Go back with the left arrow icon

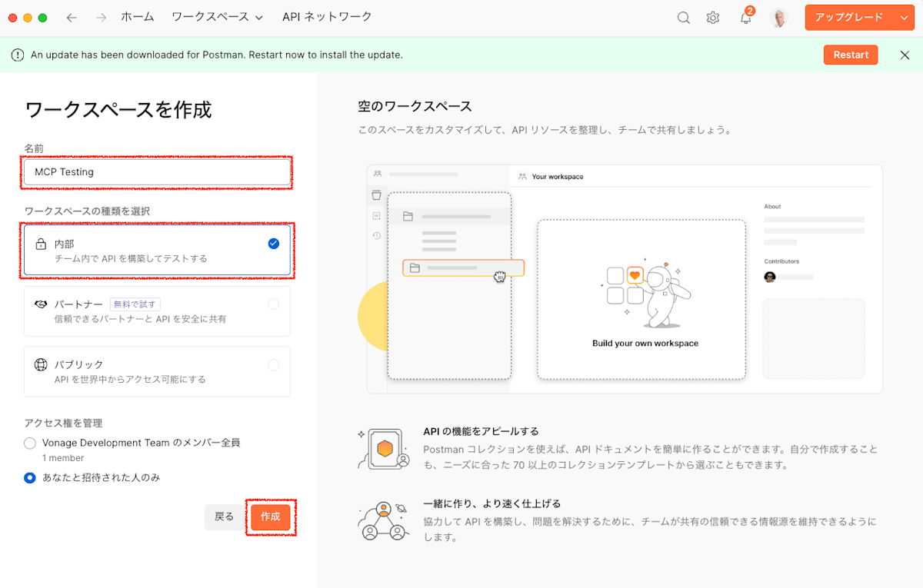tap(72, 17)
